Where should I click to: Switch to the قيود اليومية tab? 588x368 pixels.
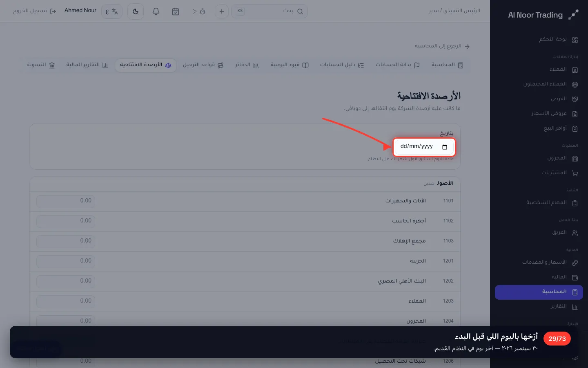point(290,65)
